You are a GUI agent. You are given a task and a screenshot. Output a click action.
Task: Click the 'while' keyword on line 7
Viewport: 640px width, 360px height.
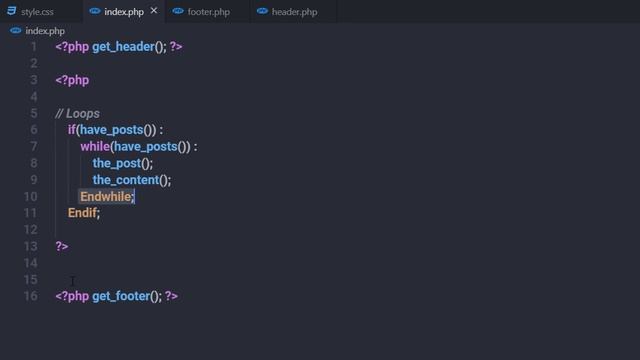pyautogui.click(x=95, y=147)
